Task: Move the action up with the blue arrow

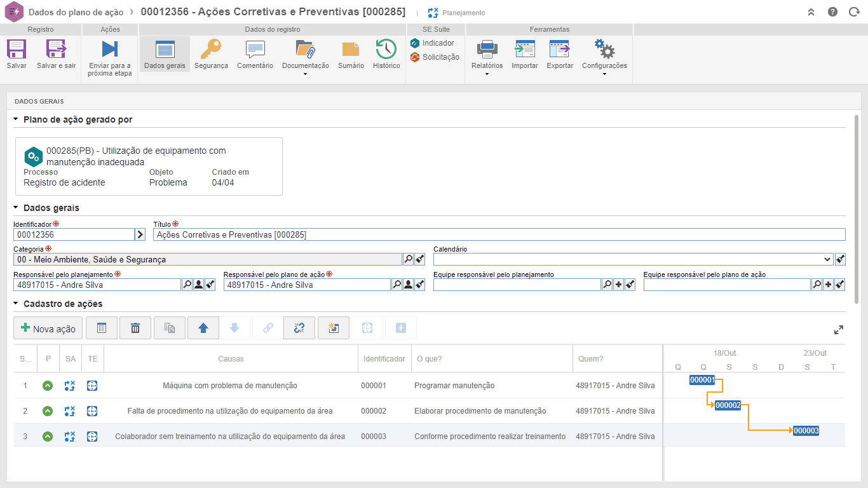Action: 203,328
